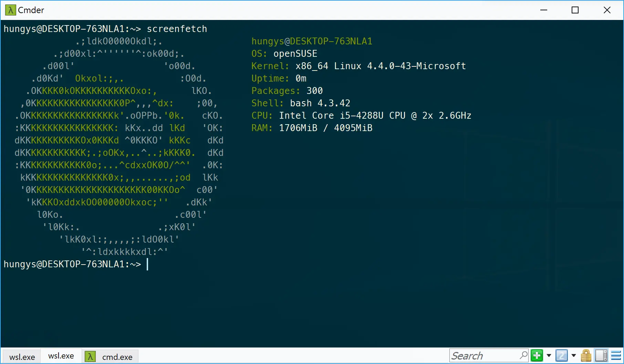
Task: Select the highlighted active wsl.exe tab
Action: tap(61, 356)
